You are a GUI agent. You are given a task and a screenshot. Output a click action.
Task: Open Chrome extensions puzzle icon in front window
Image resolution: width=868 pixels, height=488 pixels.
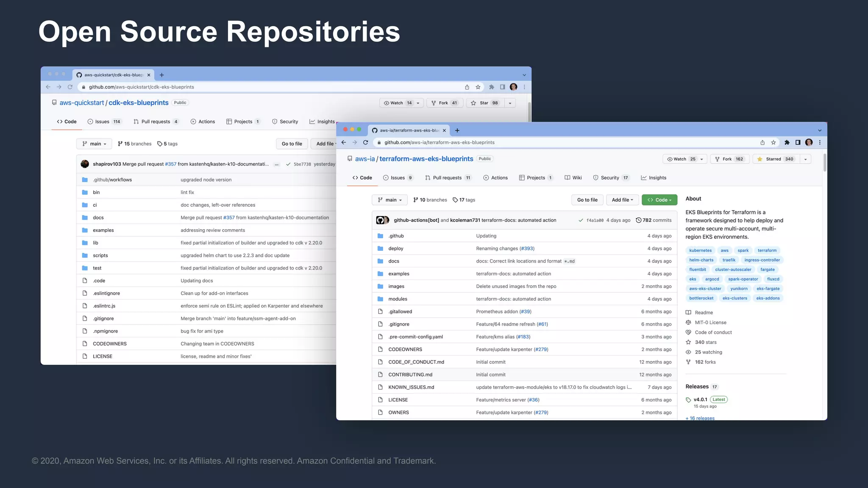[x=787, y=142]
